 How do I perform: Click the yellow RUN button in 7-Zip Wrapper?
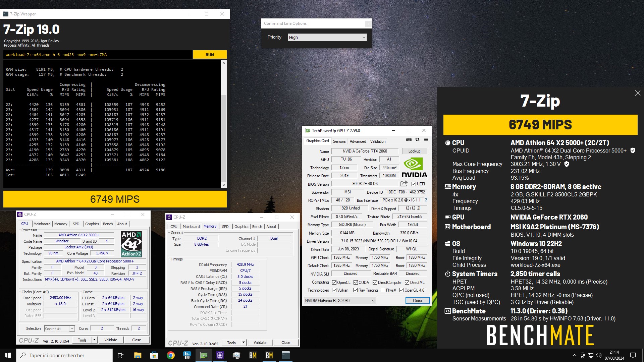point(210,55)
